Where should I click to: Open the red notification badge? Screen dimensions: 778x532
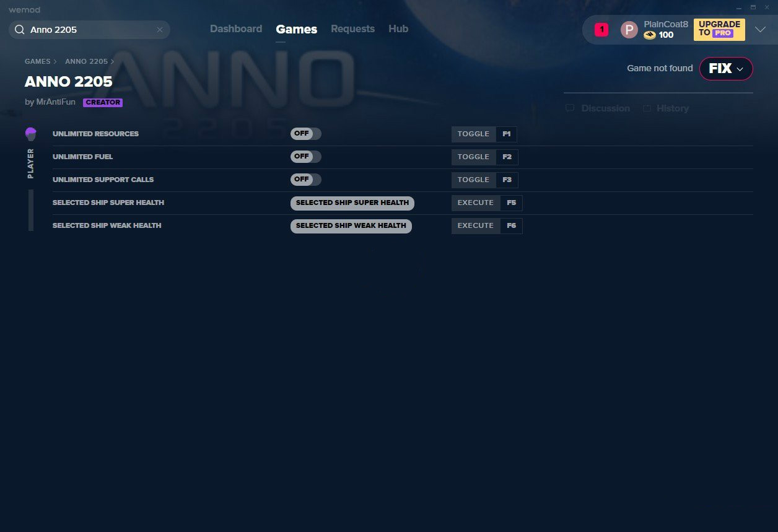point(601,30)
